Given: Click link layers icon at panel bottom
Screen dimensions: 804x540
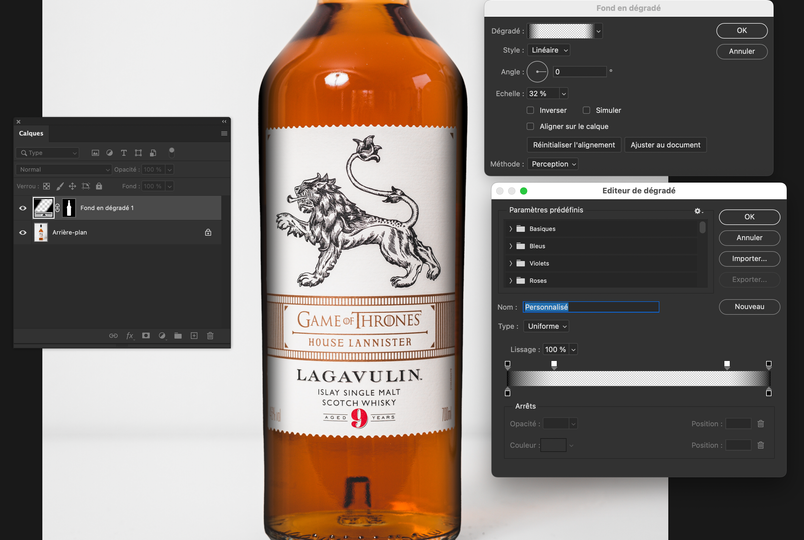Looking at the screenshot, I should [x=113, y=336].
